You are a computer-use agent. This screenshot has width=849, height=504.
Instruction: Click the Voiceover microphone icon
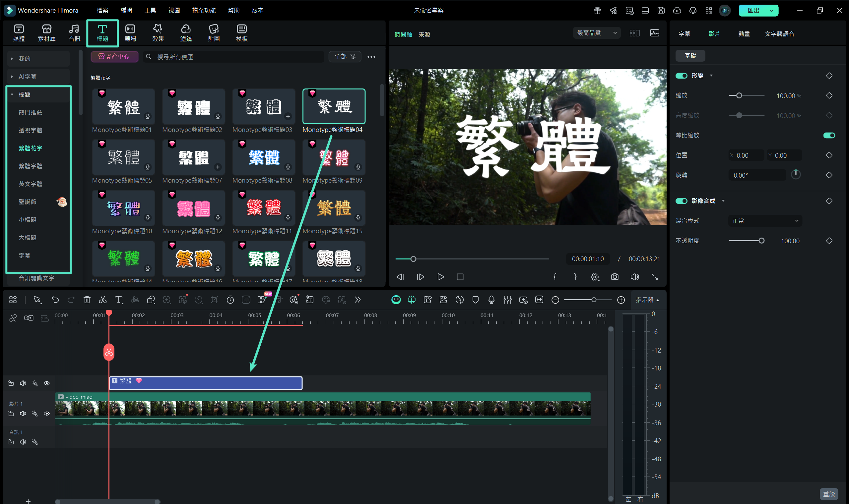pyautogui.click(x=491, y=300)
